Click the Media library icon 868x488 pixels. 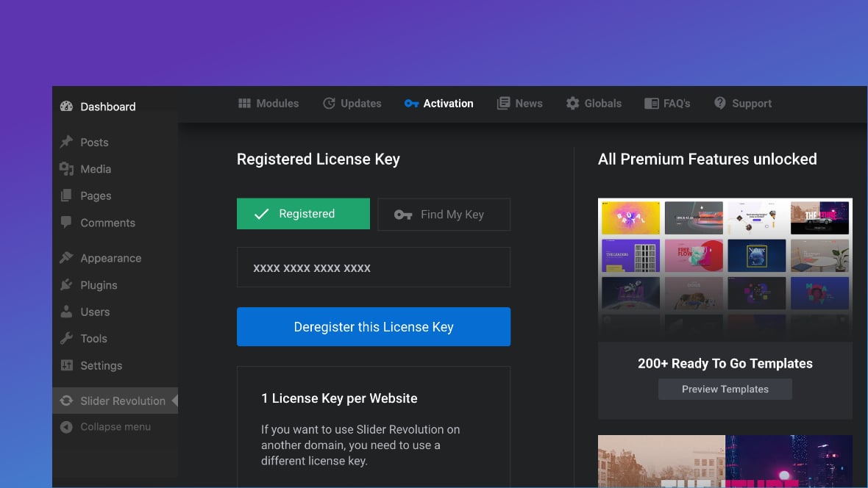pos(66,169)
